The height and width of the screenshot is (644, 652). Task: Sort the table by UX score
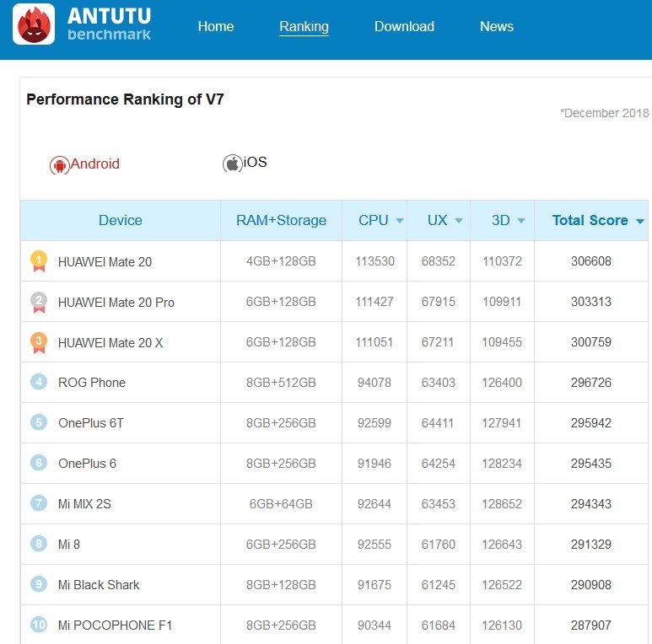(x=445, y=220)
